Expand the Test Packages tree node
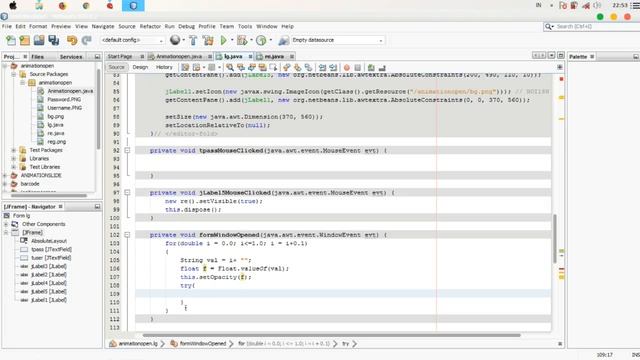 point(13,150)
